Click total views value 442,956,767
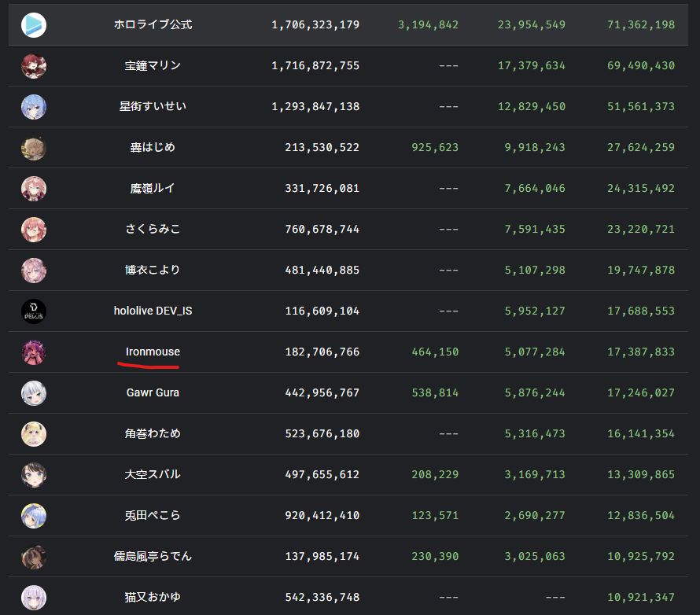 point(322,393)
